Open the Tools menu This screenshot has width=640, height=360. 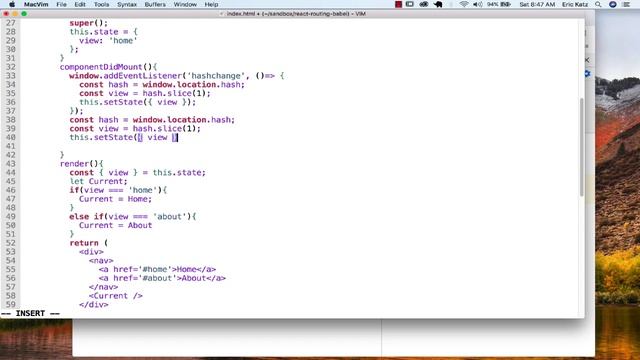[101, 4]
